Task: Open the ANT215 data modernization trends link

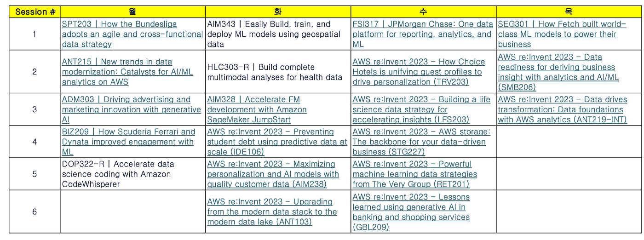Action: point(127,72)
